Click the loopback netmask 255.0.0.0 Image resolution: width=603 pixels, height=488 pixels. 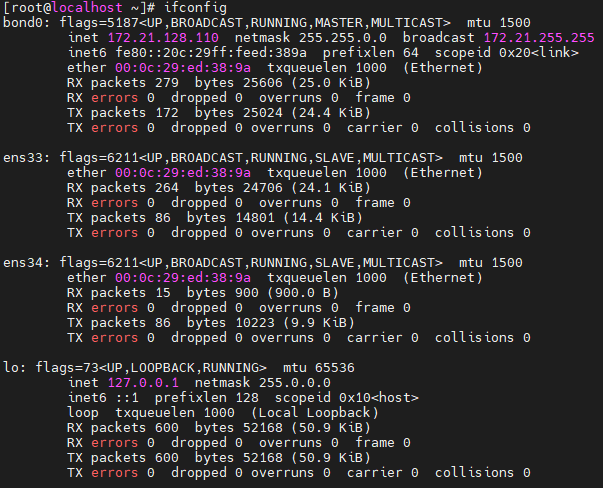pos(295,383)
